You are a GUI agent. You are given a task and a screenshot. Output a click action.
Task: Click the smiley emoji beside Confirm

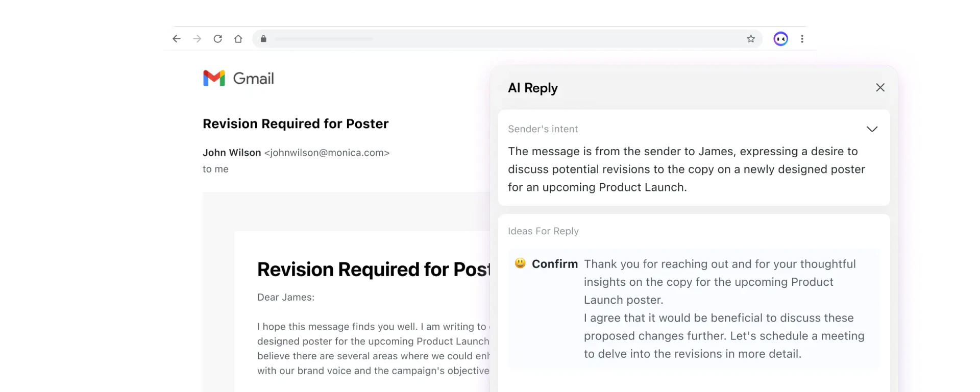click(520, 263)
